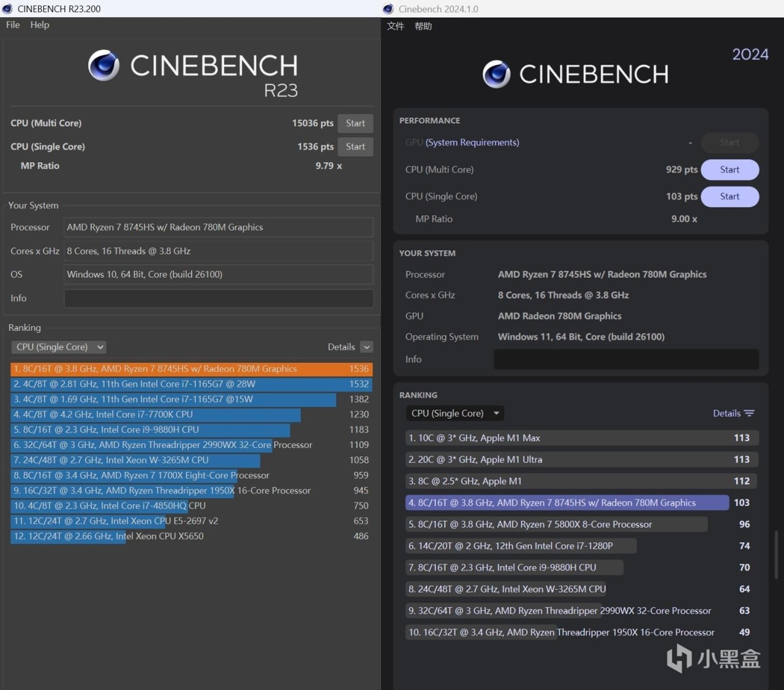This screenshot has height=690, width=784.
Task: Select 2024 ranking row 8, Xeon W-3265M
Action: coord(582,589)
